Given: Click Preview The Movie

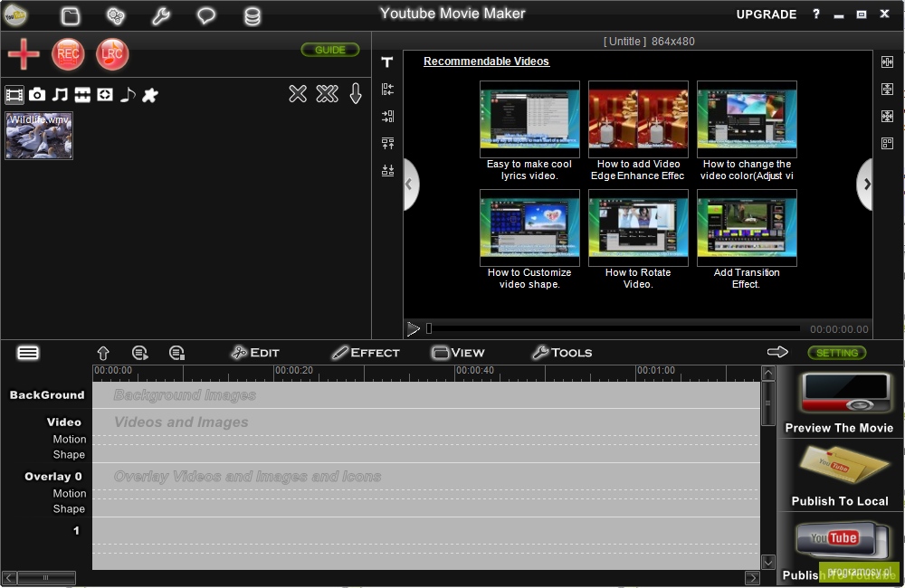Looking at the screenshot, I should click(x=839, y=403).
